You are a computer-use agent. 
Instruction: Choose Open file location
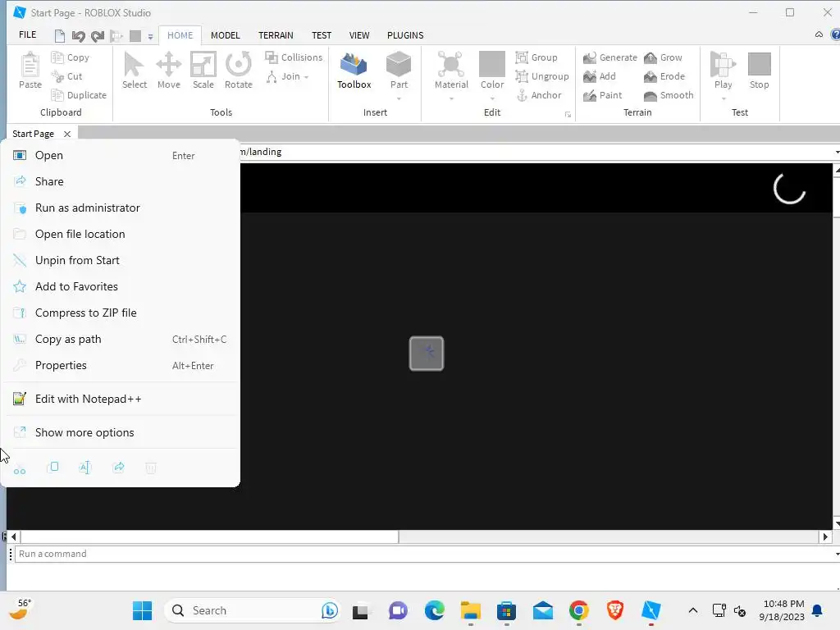[x=120, y=234]
